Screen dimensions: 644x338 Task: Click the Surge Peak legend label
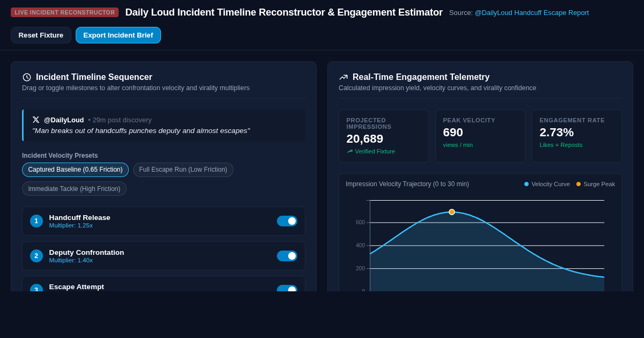[599, 184]
